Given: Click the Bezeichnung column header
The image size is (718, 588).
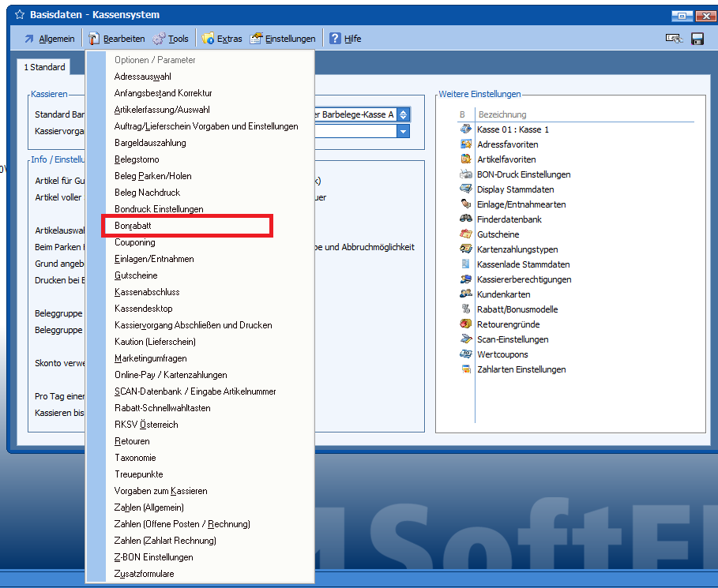Looking at the screenshot, I should [502, 114].
